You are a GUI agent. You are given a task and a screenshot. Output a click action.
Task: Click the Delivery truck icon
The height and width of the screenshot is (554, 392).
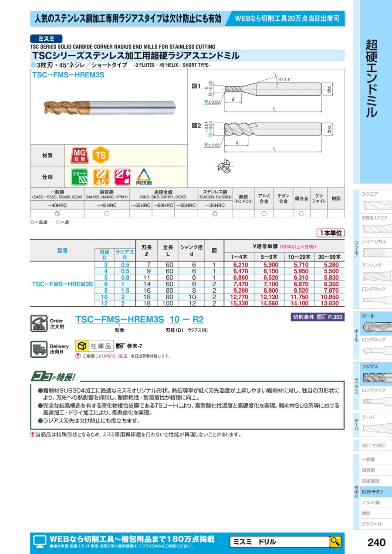(39, 349)
